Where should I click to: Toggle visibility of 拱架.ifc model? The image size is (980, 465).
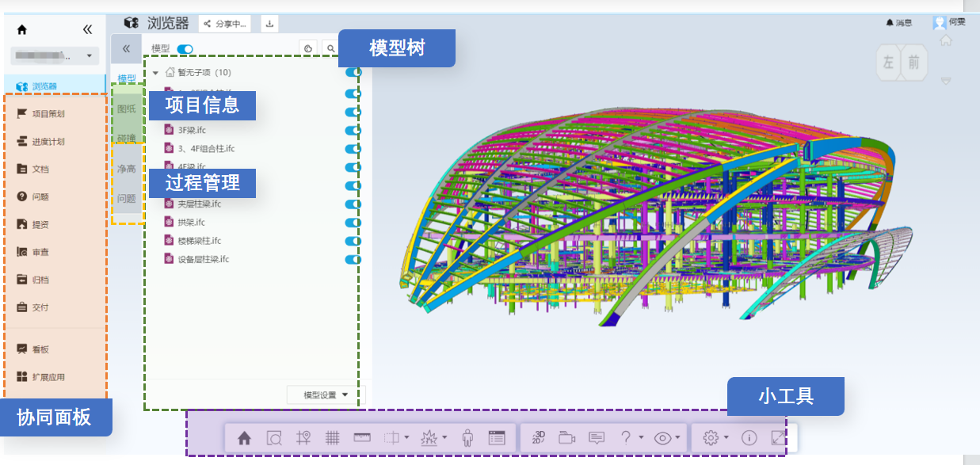tap(353, 223)
